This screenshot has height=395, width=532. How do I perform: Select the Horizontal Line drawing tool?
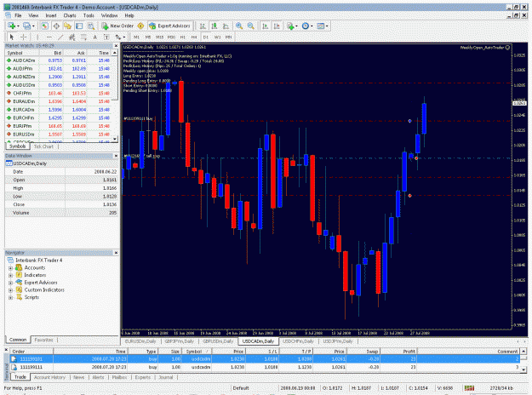49,37
